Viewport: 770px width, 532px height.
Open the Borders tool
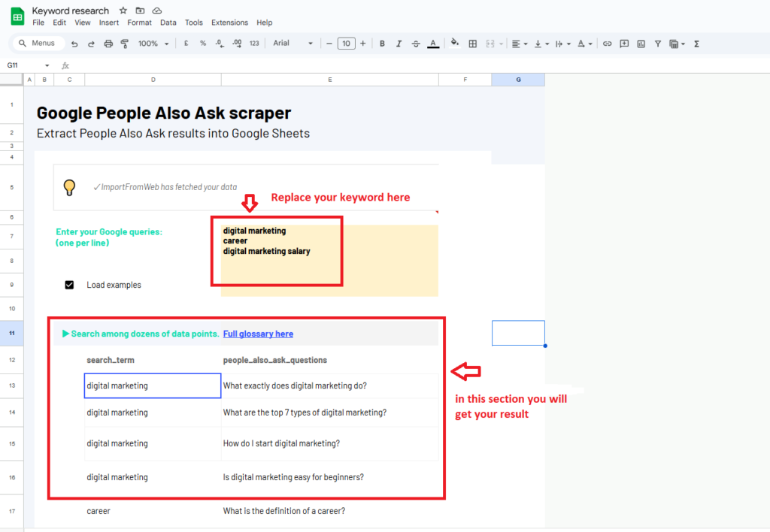(x=472, y=44)
